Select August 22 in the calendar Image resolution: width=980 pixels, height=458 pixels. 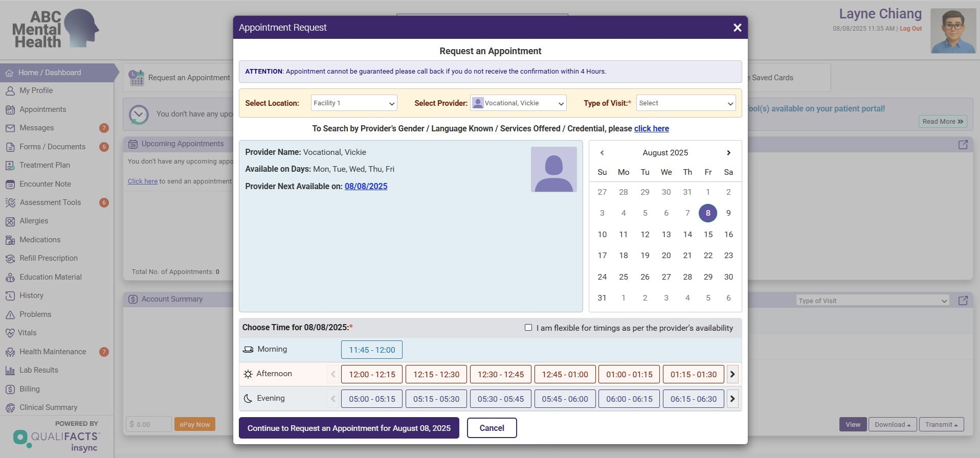click(x=708, y=256)
